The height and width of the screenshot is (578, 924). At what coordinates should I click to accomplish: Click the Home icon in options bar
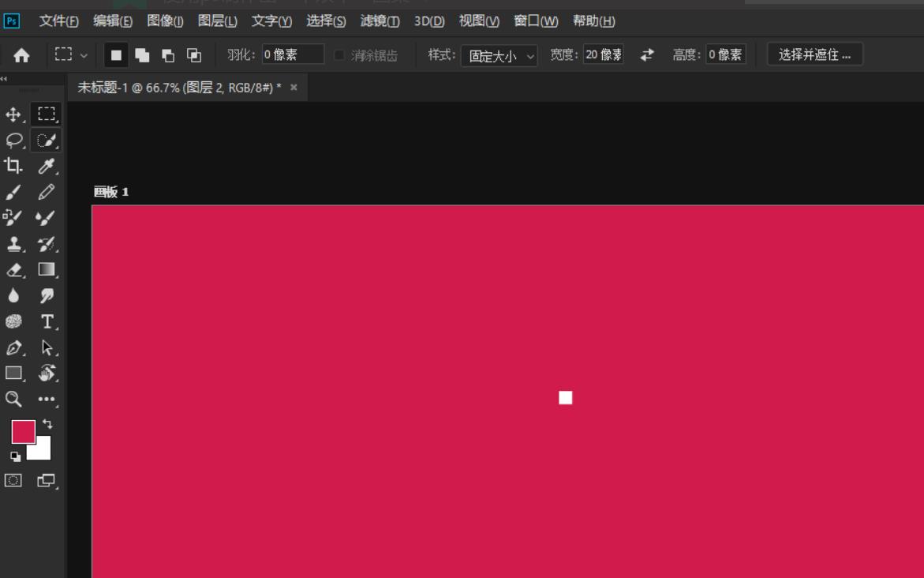(22, 55)
